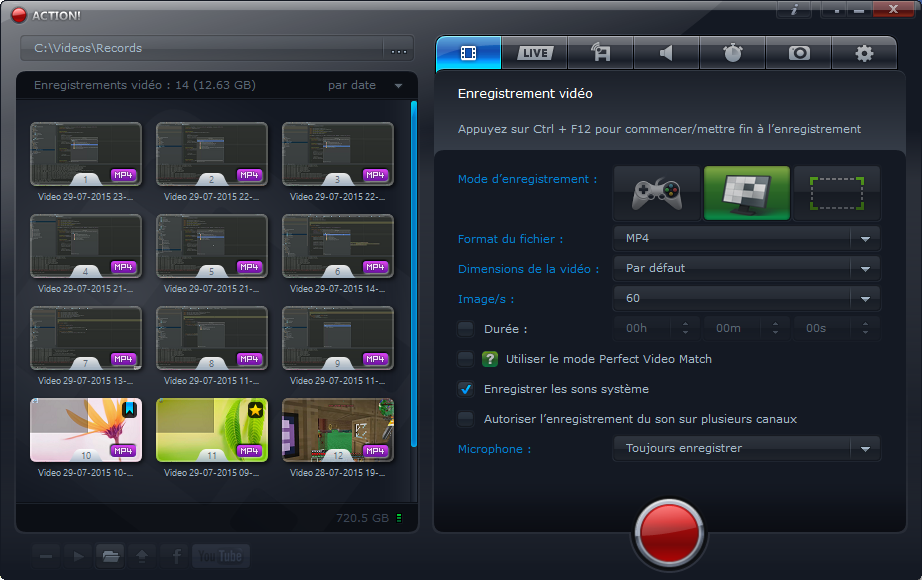This screenshot has height=580, width=922.
Task: Uncheck Enregistrer les sons système
Action: [x=465, y=389]
